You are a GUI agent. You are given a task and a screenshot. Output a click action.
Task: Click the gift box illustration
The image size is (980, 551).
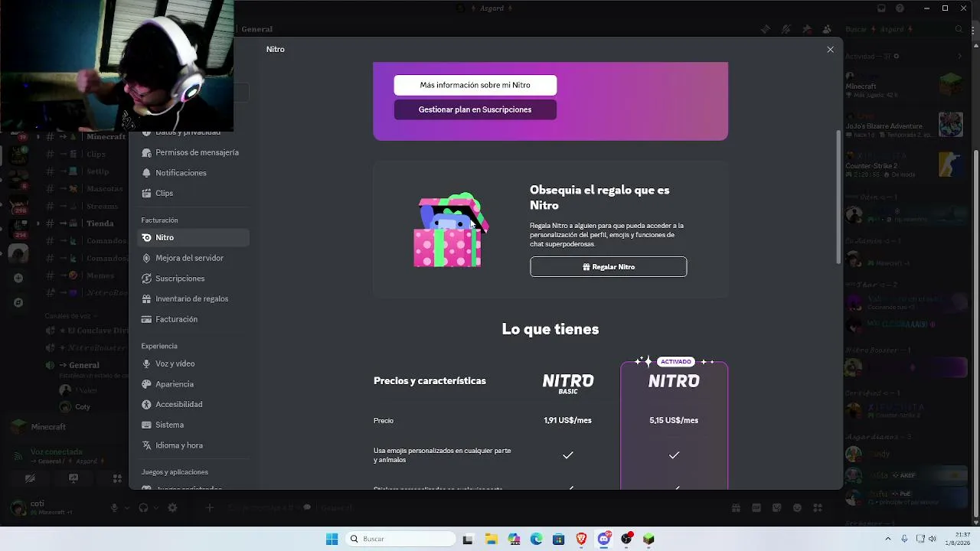click(450, 230)
